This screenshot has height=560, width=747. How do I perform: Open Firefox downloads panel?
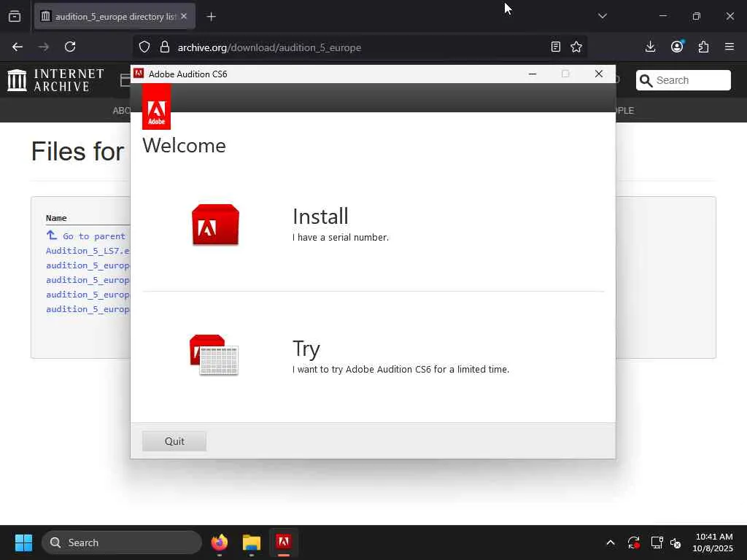point(650,47)
